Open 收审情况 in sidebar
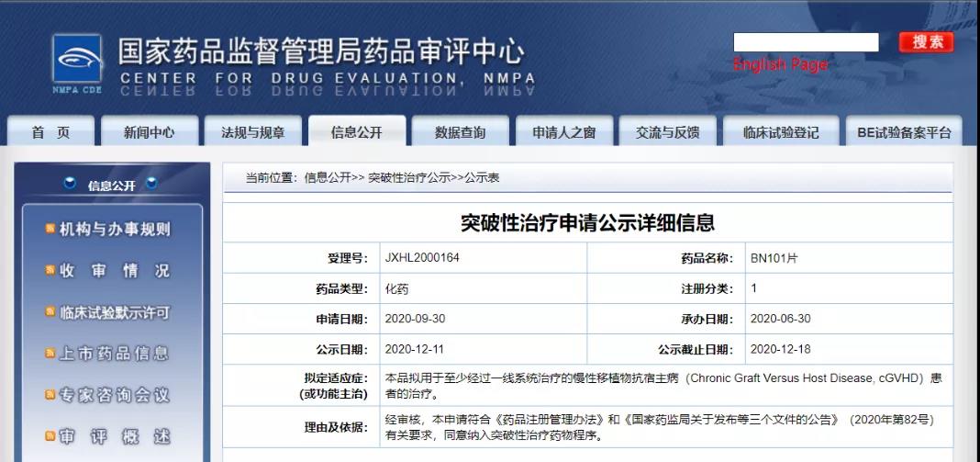Viewport: 980px width, 462px height. click(115, 270)
